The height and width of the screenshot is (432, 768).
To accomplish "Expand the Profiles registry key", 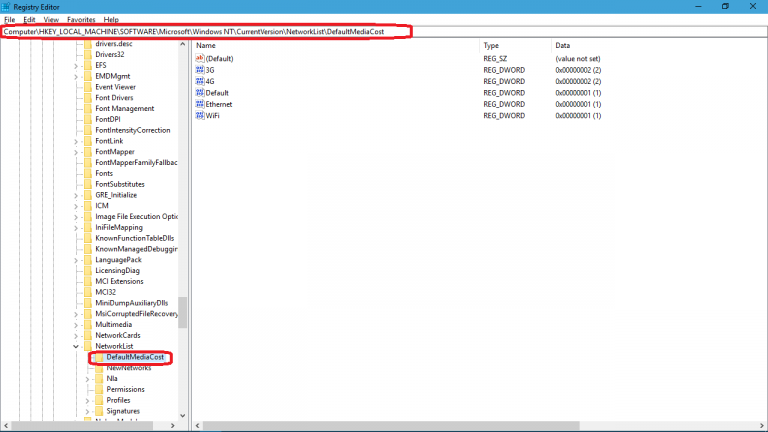I will (87, 400).
